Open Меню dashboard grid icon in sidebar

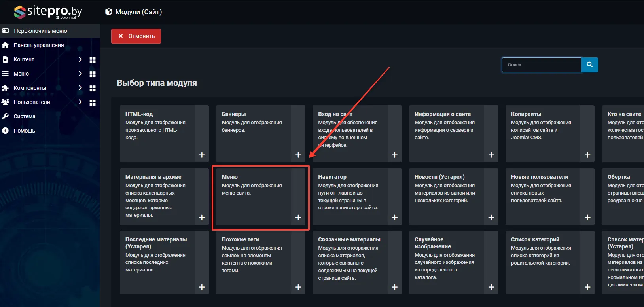[93, 74]
